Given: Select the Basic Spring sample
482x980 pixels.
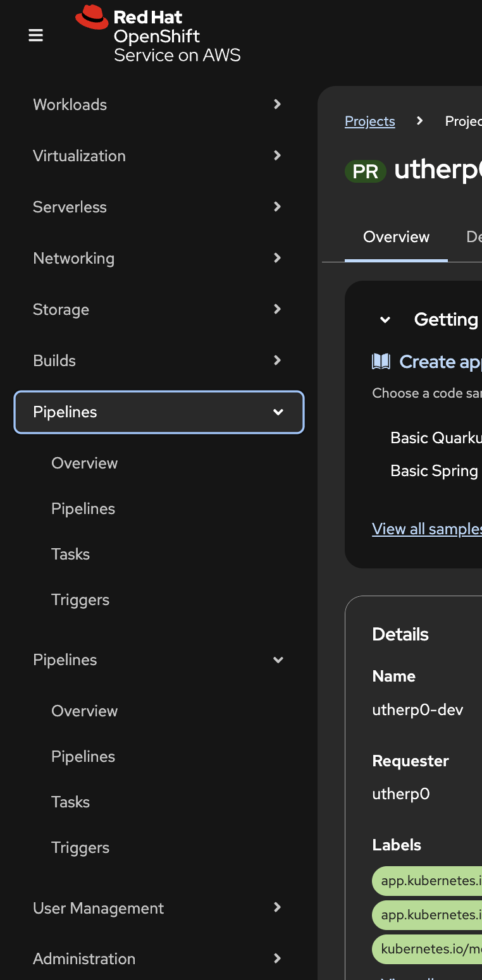Looking at the screenshot, I should (x=435, y=471).
